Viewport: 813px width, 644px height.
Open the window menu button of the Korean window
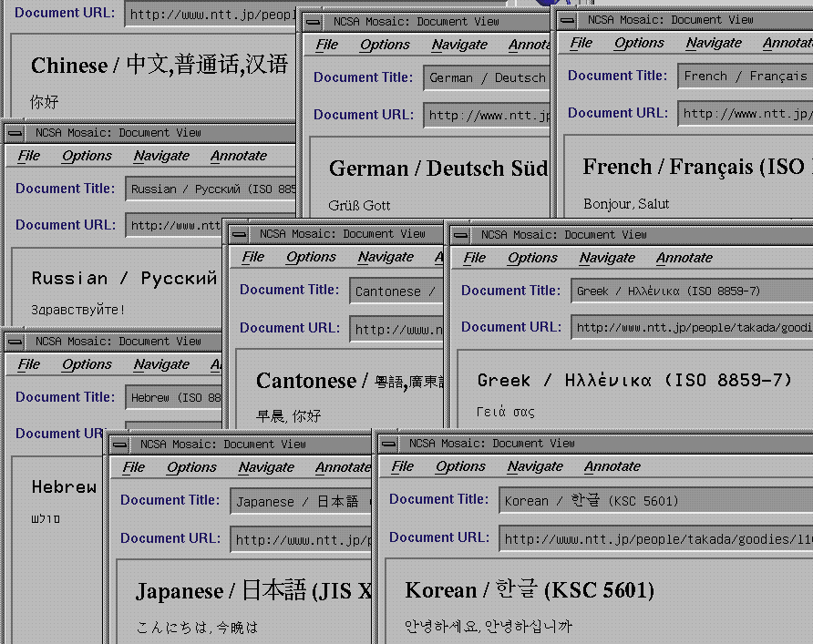point(389,444)
